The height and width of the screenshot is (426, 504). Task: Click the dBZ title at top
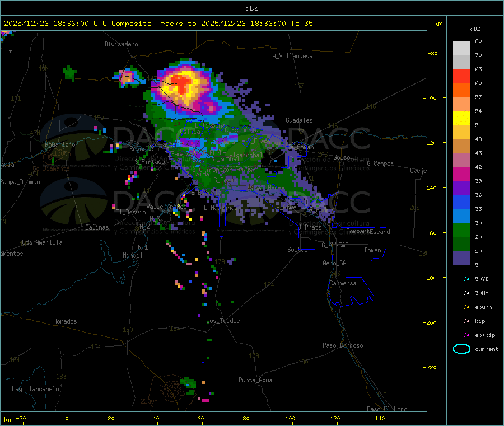click(x=251, y=8)
